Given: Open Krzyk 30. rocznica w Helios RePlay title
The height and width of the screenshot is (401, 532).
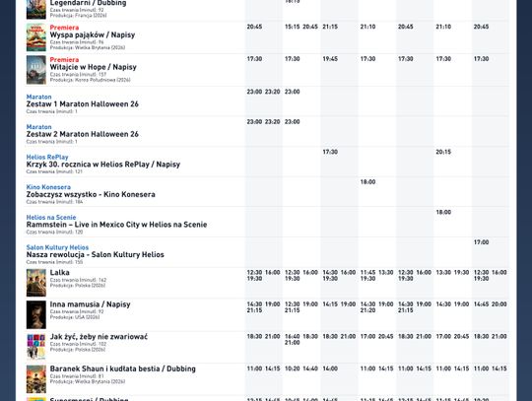Looking at the screenshot, I should click(x=103, y=165).
